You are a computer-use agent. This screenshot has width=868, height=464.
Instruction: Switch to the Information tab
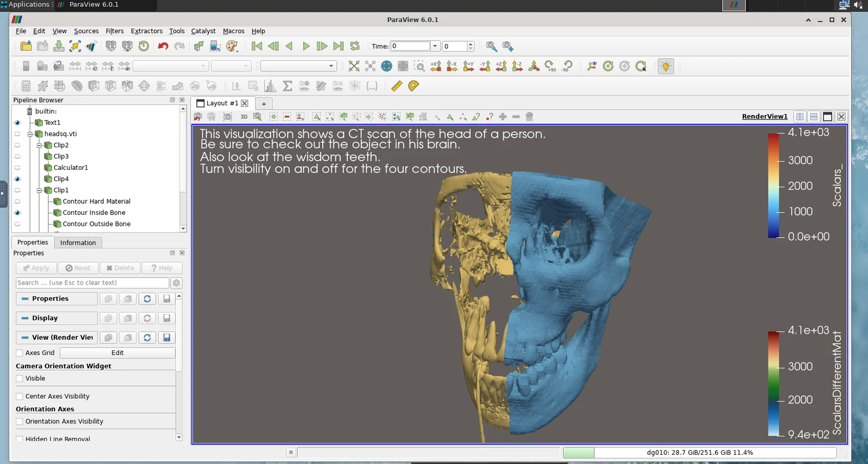[x=78, y=243]
